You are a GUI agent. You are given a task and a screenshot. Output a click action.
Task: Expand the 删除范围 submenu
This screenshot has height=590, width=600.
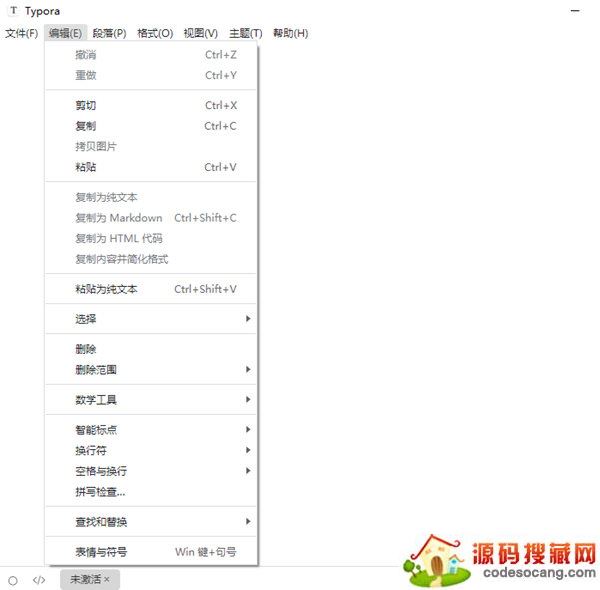(x=152, y=370)
